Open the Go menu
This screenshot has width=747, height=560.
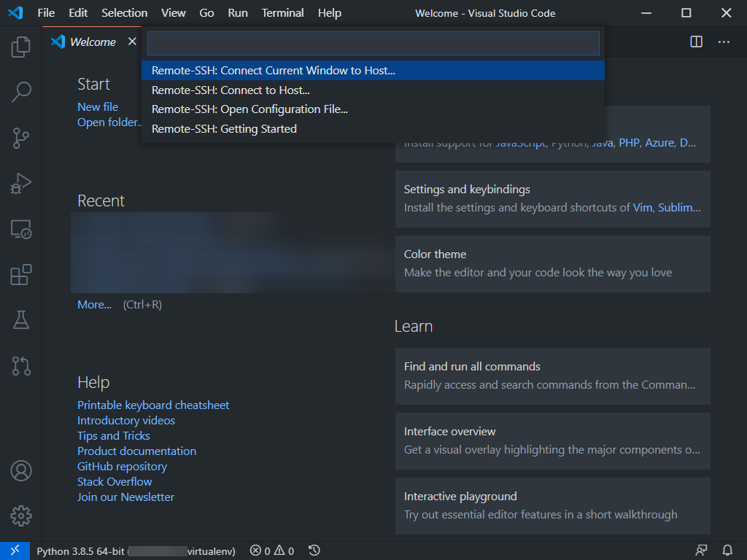(206, 13)
